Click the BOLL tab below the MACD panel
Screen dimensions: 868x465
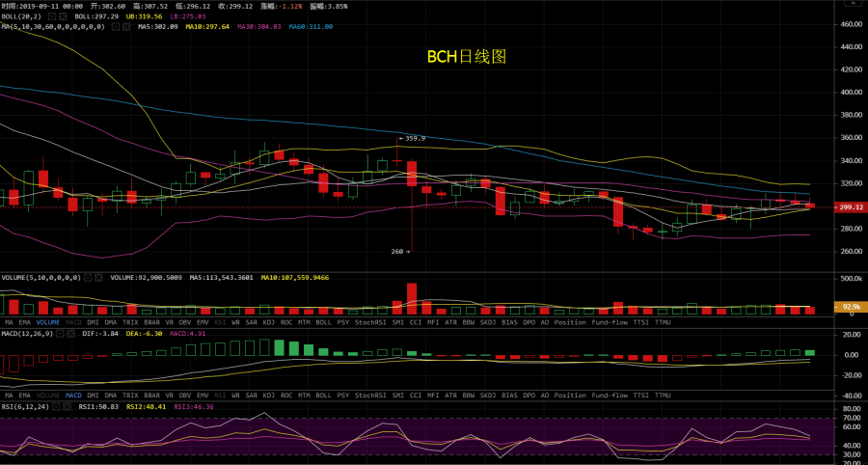[x=322, y=396]
